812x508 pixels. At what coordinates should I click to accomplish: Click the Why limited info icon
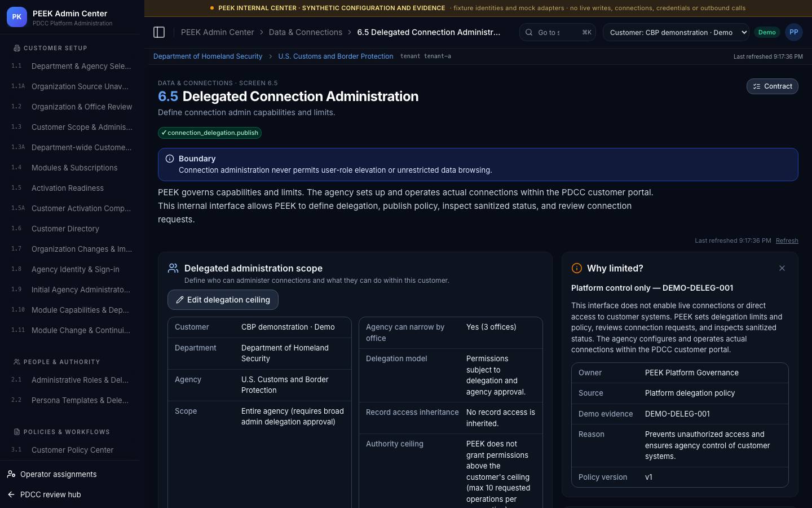click(x=577, y=268)
